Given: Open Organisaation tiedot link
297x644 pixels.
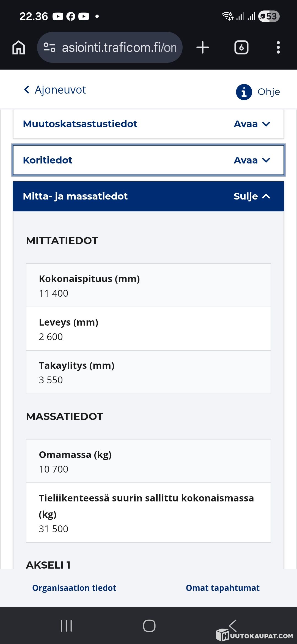Looking at the screenshot, I should (74, 588).
